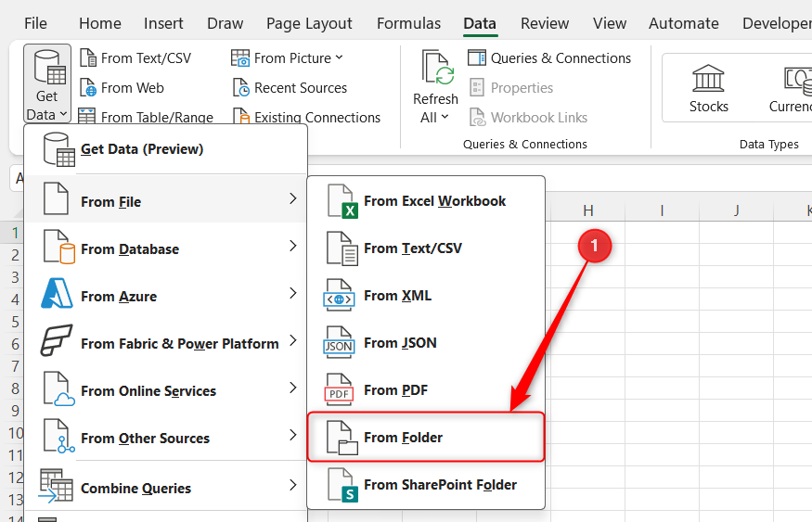Open the File tab
The height and width of the screenshot is (522, 812).
click(x=36, y=23)
